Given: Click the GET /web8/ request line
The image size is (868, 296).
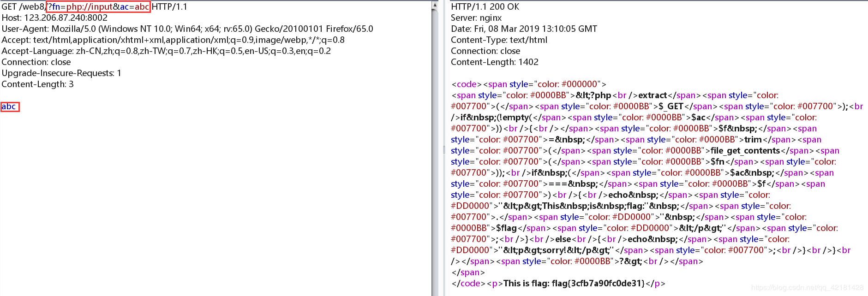Looking at the screenshot, I should tap(95, 7).
